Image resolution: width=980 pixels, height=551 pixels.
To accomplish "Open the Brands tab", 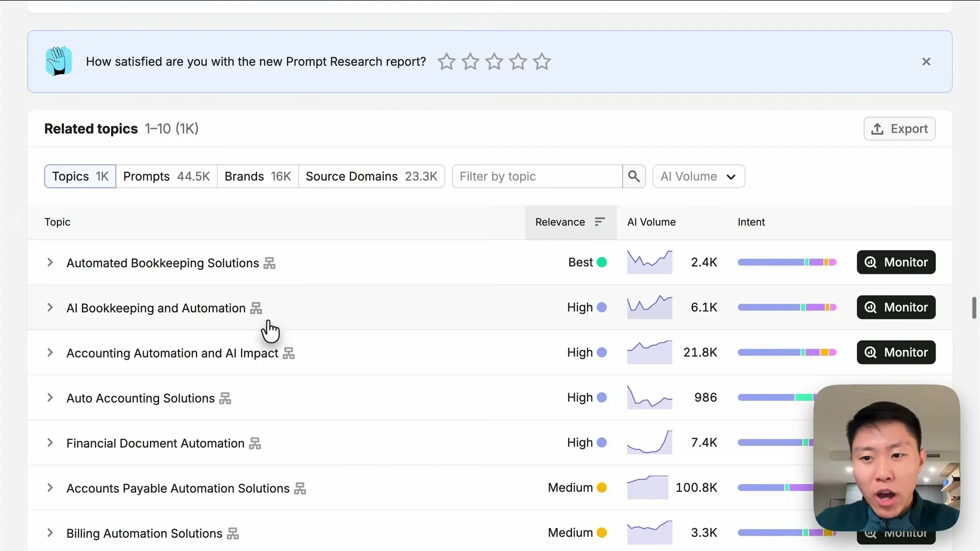I will pos(258,177).
